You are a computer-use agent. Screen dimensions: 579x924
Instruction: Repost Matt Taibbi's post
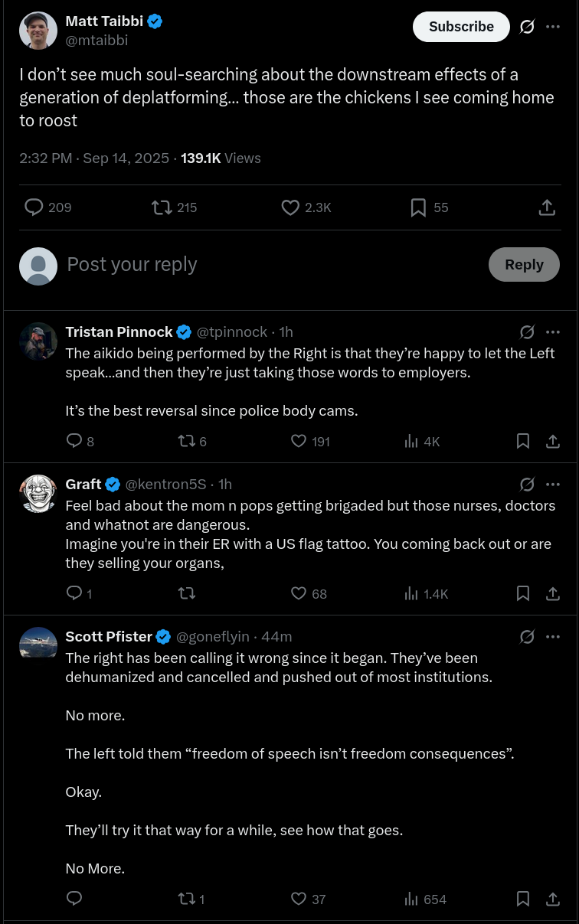coord(162,207)
